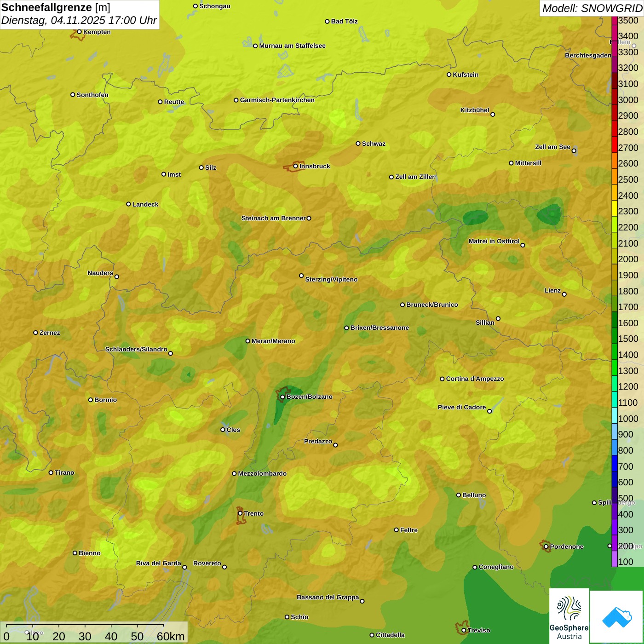Select the Bozen/Bolzano city marker dot
Viewport: 644px width, 644px height.
point(282,397)
